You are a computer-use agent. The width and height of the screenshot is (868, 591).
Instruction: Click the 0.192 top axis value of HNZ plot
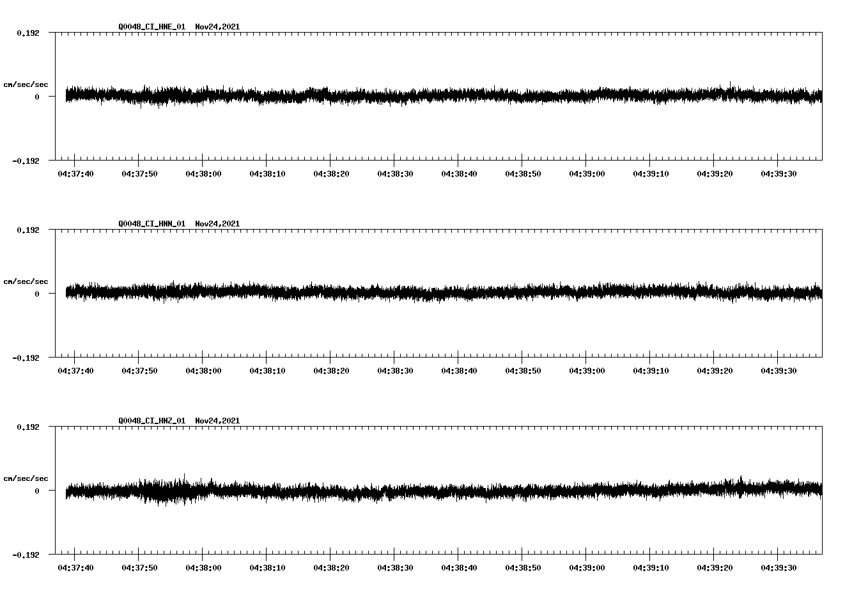(x=27, y=427)
